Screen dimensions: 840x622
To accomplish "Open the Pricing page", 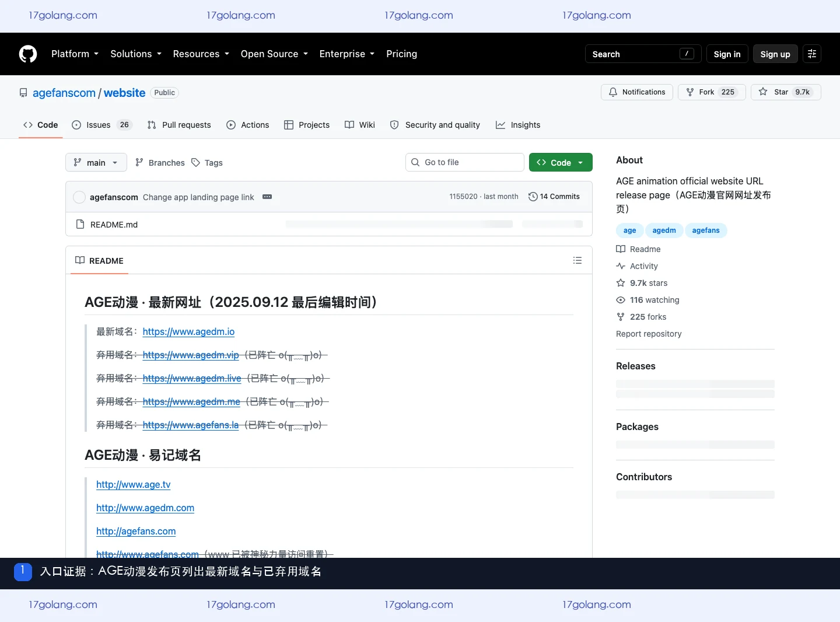I will (x=402, y=54).
